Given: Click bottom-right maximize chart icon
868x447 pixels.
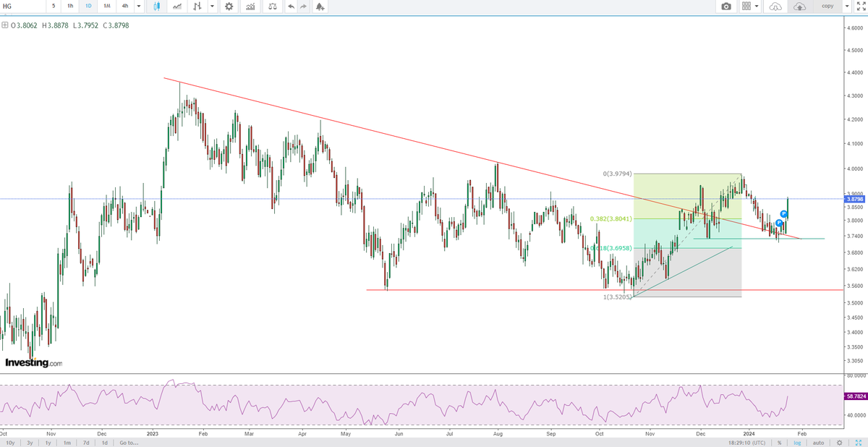Looking at the screenshot, I should (859, 442).
